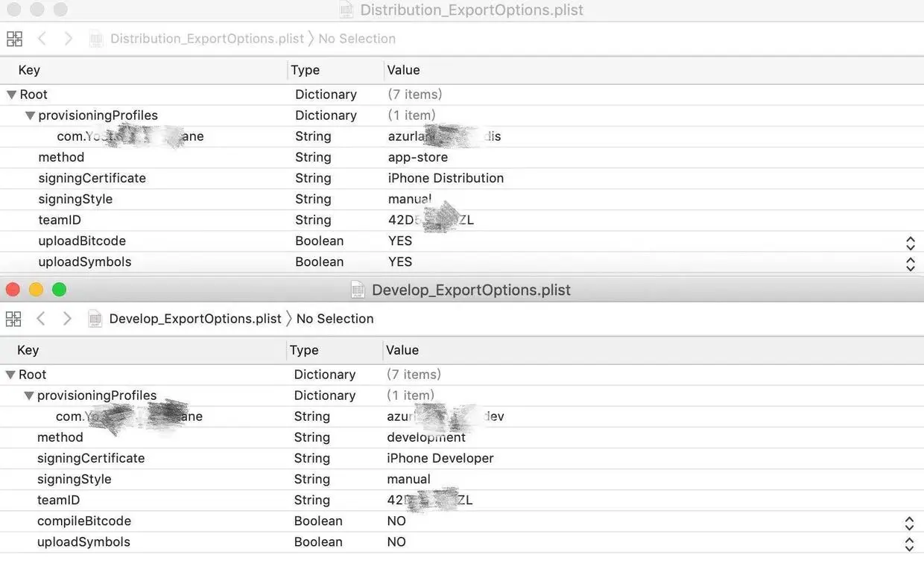Screen dimensions: 924x566
Task: Click document icon in Develop window title
Action: coord(358,290)
